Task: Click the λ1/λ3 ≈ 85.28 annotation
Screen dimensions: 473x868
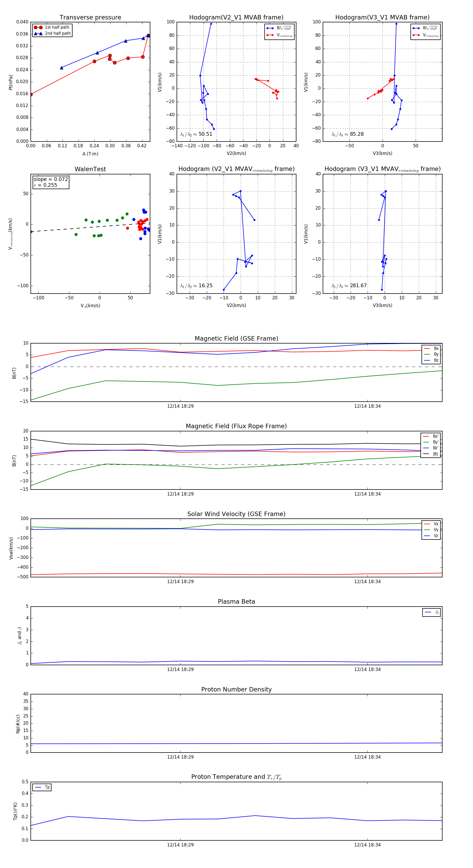Action: coord(347,134)
